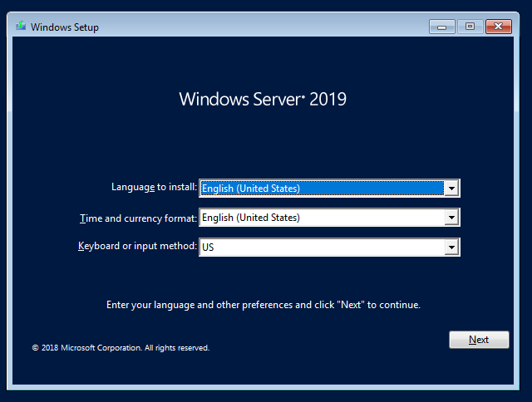Open the Language to install dropdown arrow

click(x=451, y=188)
